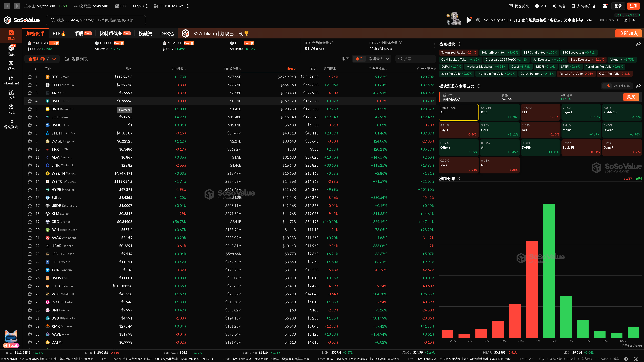Sort by 年回报率 column

[378, 69]
